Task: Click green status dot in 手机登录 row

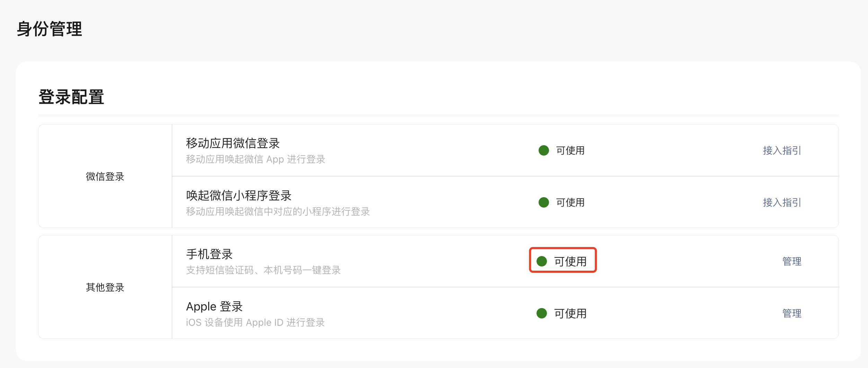Action: tap(541, 261)
